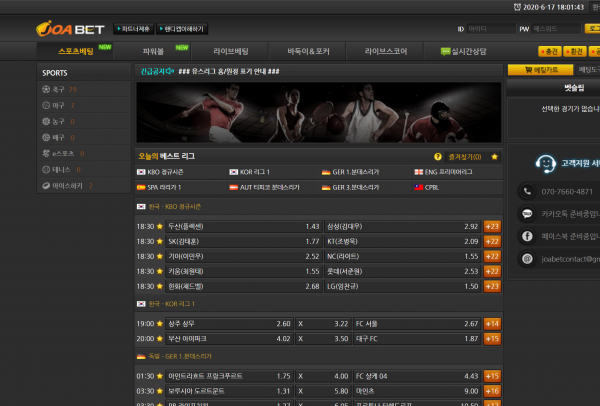Click the PW password field

(556, 29)
